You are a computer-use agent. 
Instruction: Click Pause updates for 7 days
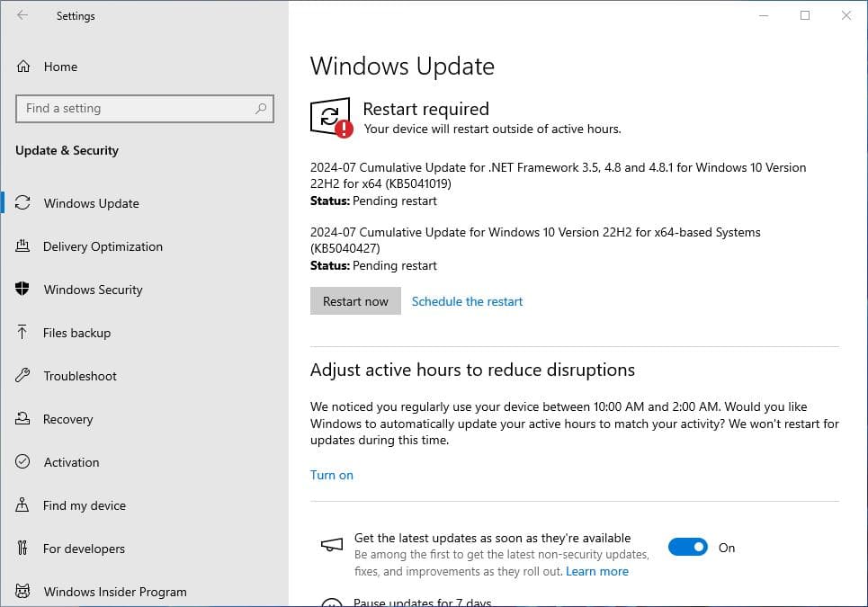pos(423,602)
